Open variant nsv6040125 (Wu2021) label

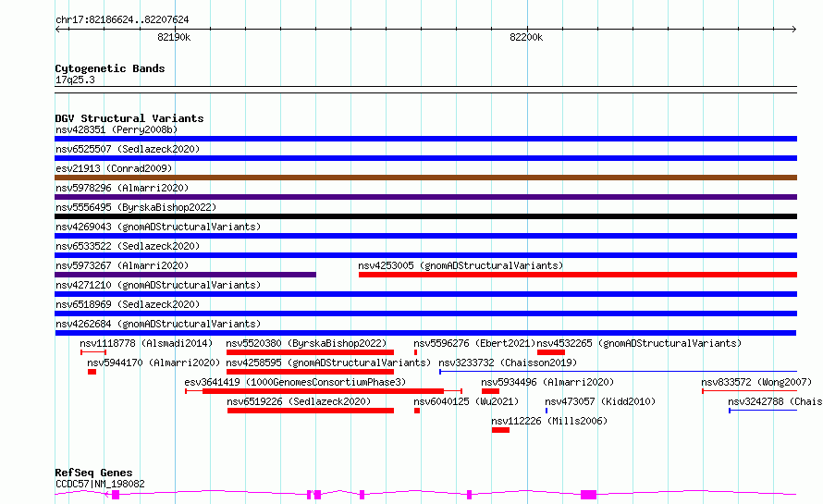pos(466,401)
